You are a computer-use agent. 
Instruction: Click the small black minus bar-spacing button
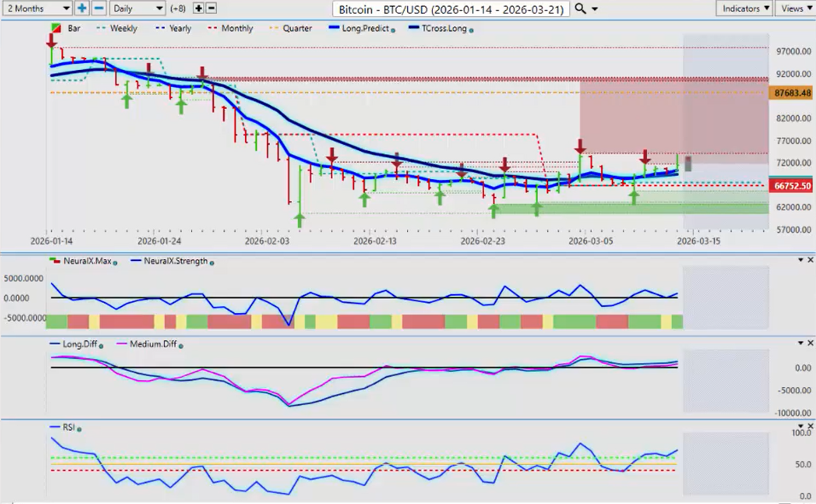tap(212, 8)
